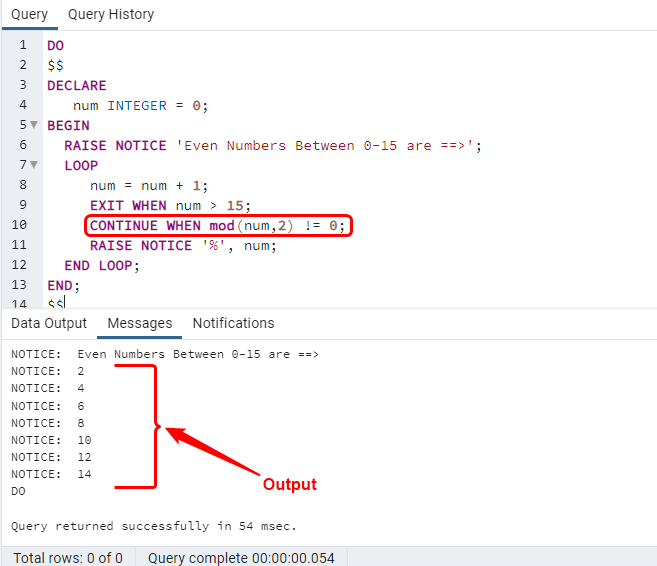Click the NOTICE: 14 output line
Viewport: 657px width, 566px height.
coord(51,474)
